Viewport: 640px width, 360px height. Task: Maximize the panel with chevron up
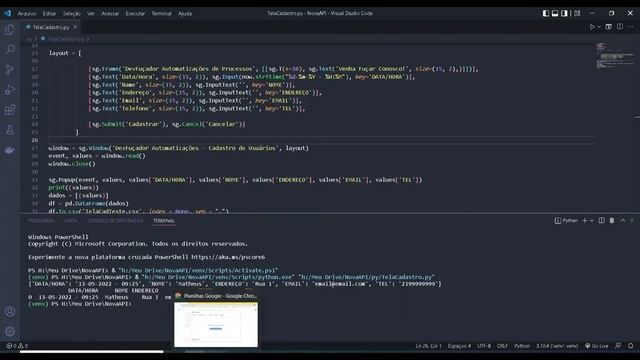(623, 220)
